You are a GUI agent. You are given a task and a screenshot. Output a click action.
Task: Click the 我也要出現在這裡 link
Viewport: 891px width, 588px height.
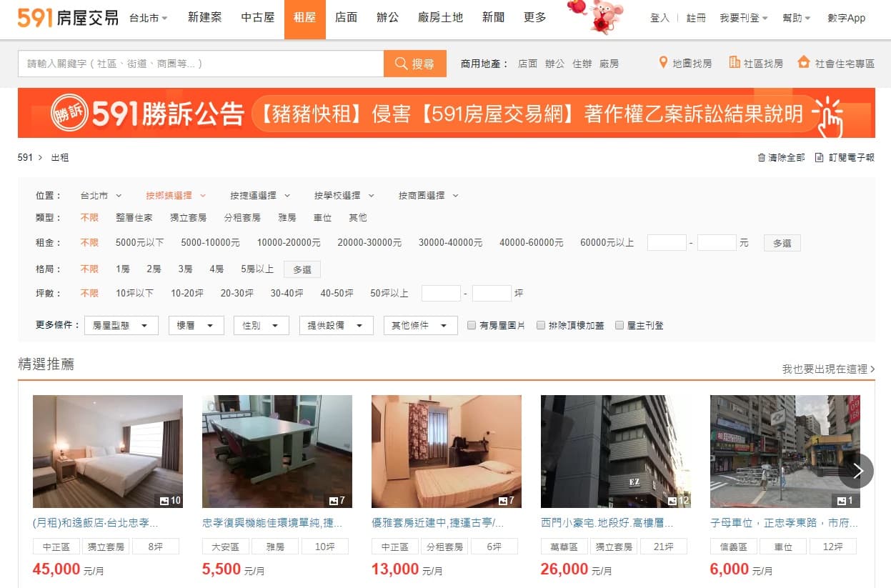click(x=828, y=369)
